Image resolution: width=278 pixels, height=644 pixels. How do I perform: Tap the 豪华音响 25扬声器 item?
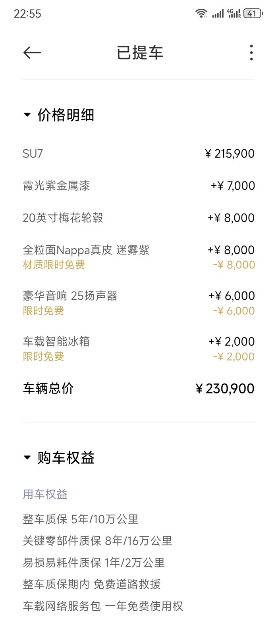click(x=70, y=296)
